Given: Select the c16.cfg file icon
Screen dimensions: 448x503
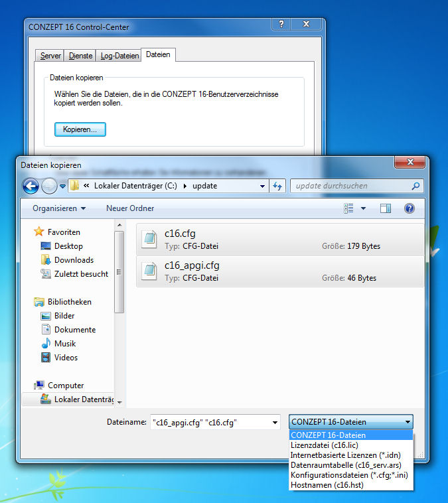Looking at the screenshot, I should click(x=151, y=239).
